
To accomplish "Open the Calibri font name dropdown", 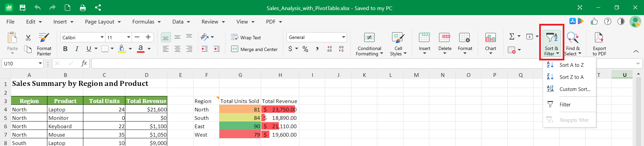I will [x=102, y=37].
